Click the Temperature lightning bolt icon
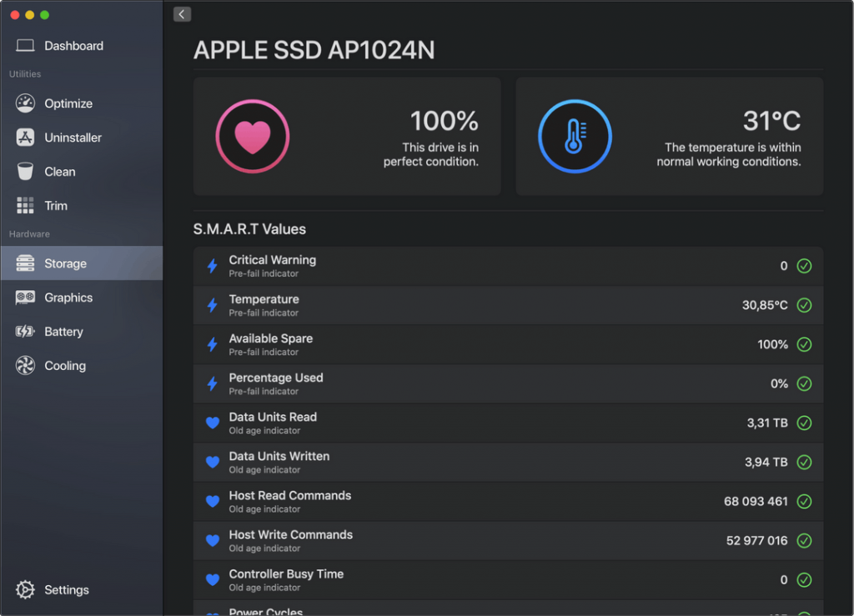 [212, 305]
